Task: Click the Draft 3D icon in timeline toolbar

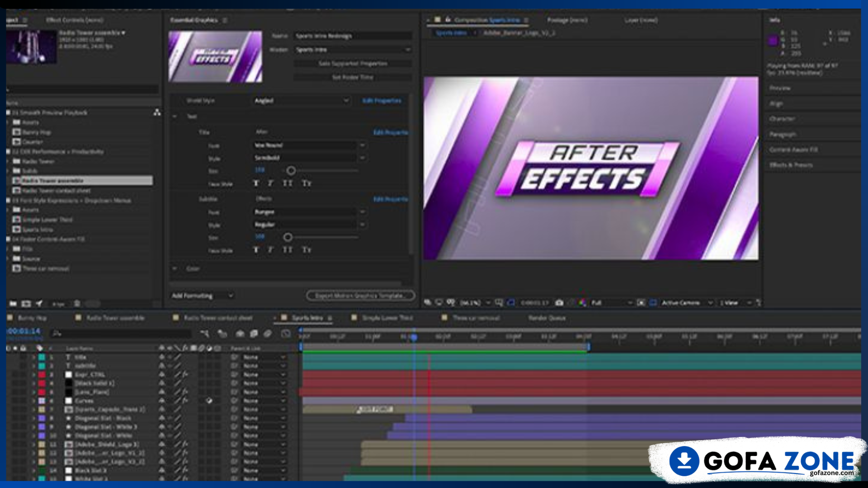Action: [222, 333]
